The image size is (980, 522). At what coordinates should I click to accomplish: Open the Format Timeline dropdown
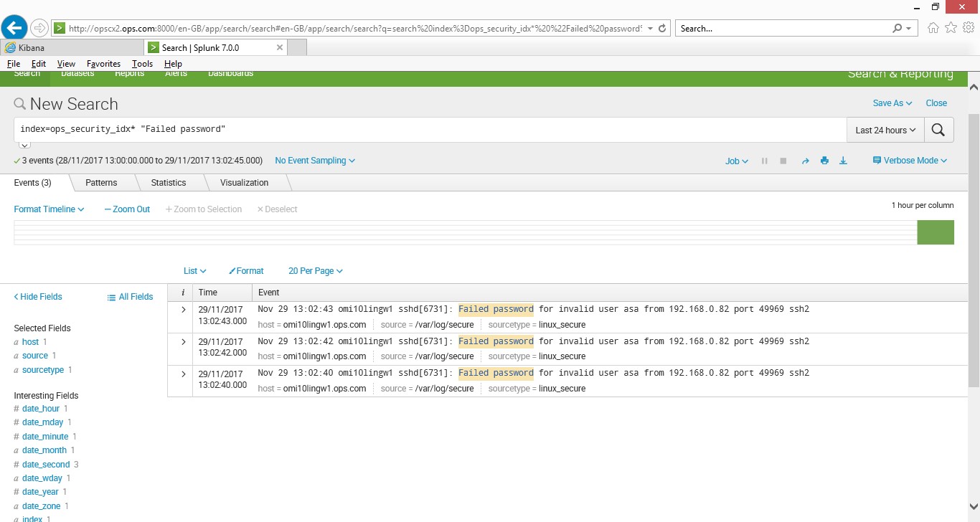point(48,209)
